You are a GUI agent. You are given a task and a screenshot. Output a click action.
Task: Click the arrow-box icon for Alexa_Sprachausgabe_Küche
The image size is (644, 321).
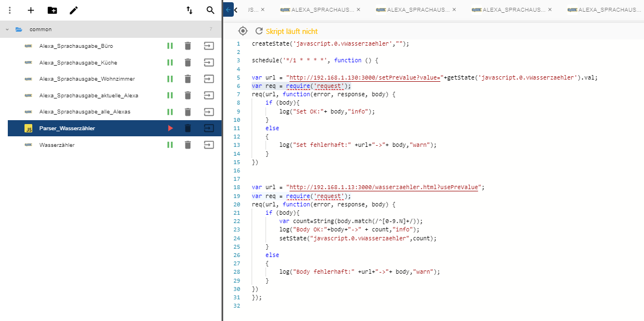pyautogui.click(x=209, y=62)
